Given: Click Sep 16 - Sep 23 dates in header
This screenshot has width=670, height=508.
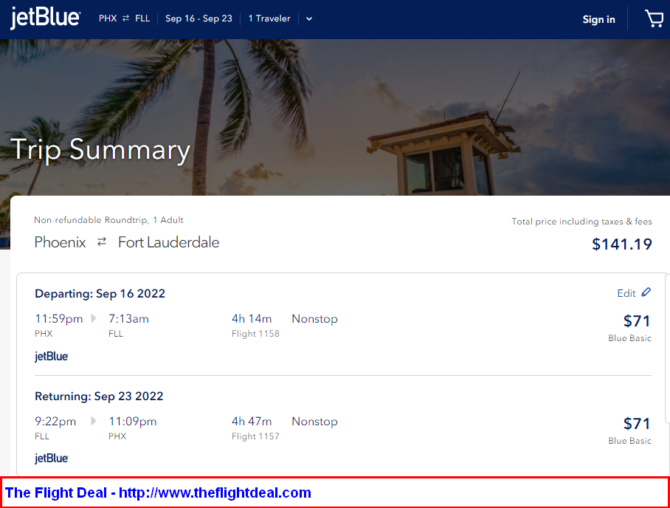Looking at the screenshot, I should pyautogui.click(x=199, y=18).
